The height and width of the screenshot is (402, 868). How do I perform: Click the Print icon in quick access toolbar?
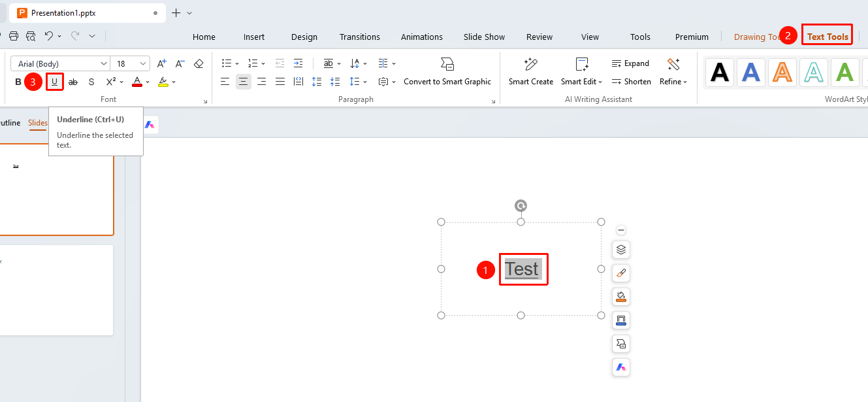coord(14,36)
